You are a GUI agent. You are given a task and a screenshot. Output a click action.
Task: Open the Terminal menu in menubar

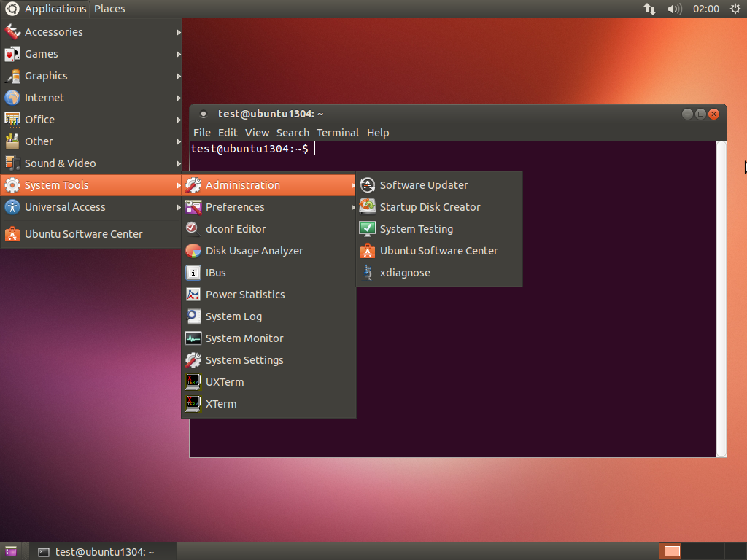[338, 133]
